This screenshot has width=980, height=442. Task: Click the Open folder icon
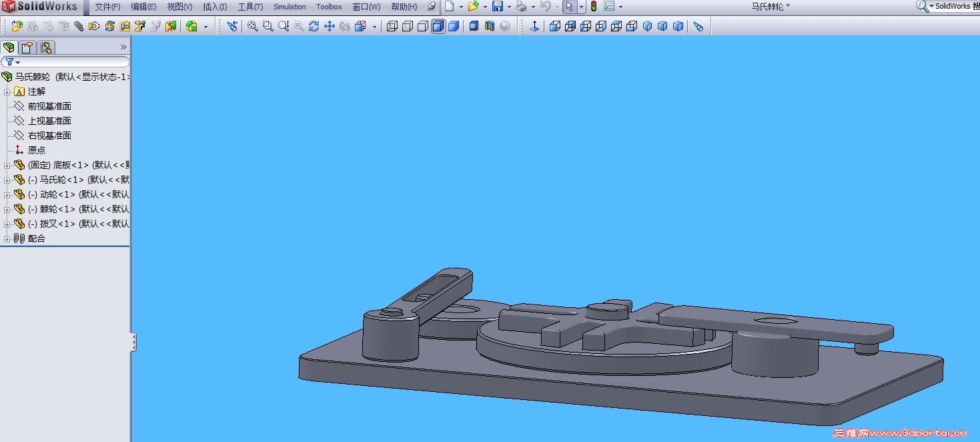pyautogui.click(x=473, y=7)
